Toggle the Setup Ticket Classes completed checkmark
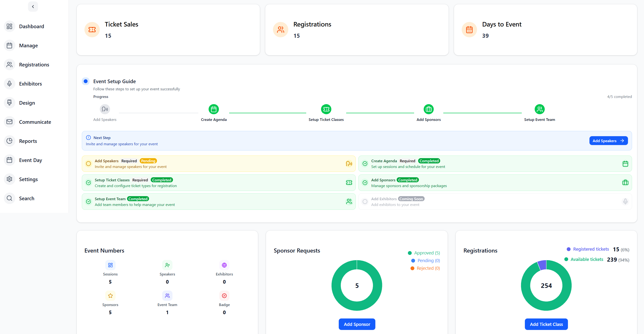Screen dimensions: 644x334 pyautogui.click(x=88, y=183)
